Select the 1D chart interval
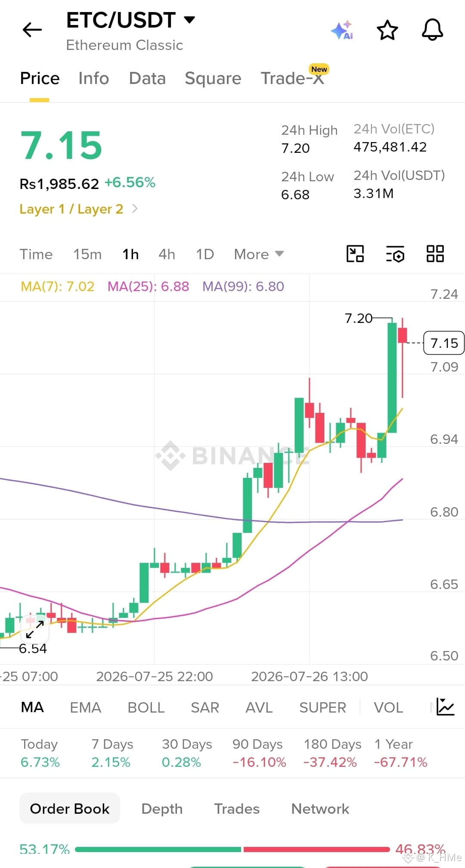 coord(205,254)
